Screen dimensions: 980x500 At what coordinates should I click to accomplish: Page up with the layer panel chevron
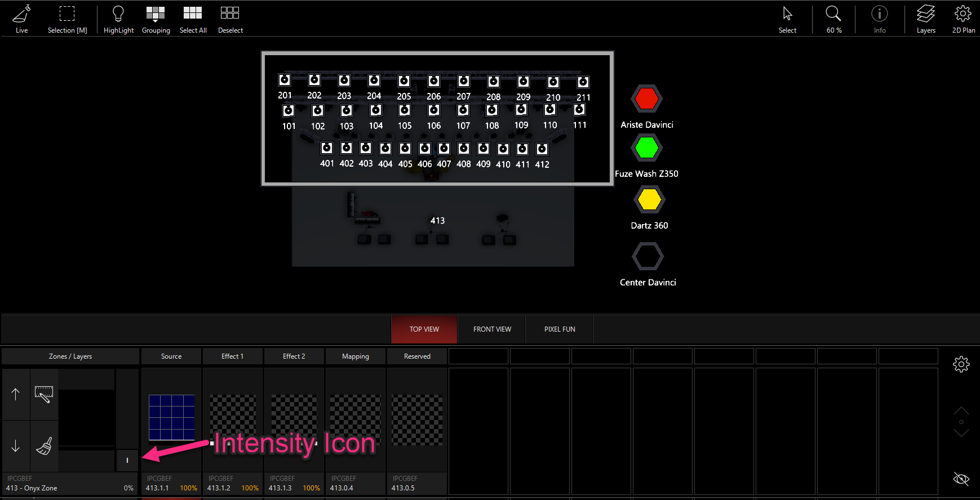pos(961,411)
